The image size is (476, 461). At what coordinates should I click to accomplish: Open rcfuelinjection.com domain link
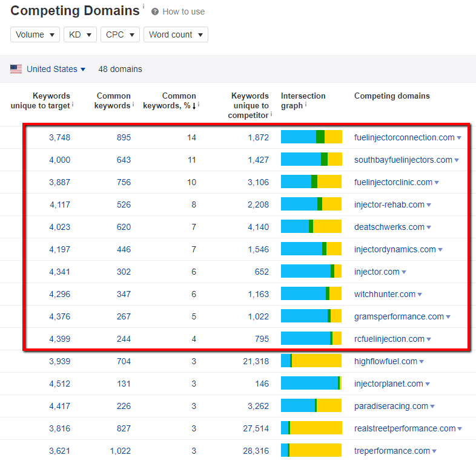click(389, 339)
